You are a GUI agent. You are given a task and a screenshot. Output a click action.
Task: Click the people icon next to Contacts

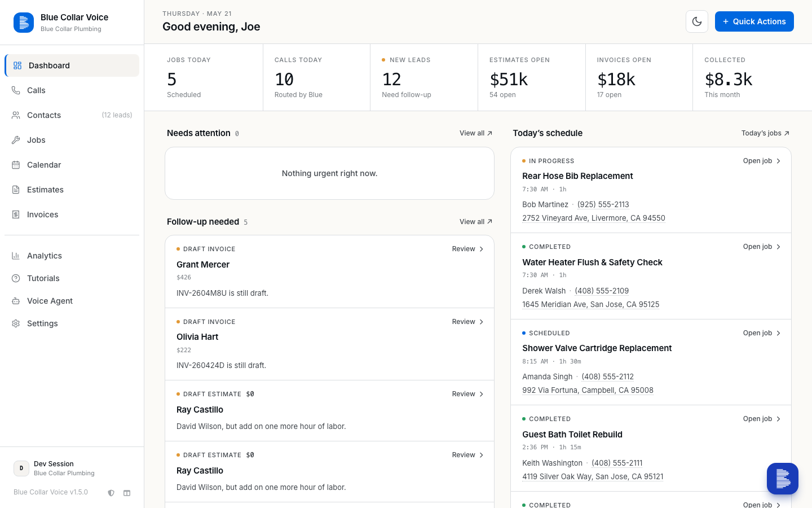[16, 115]
